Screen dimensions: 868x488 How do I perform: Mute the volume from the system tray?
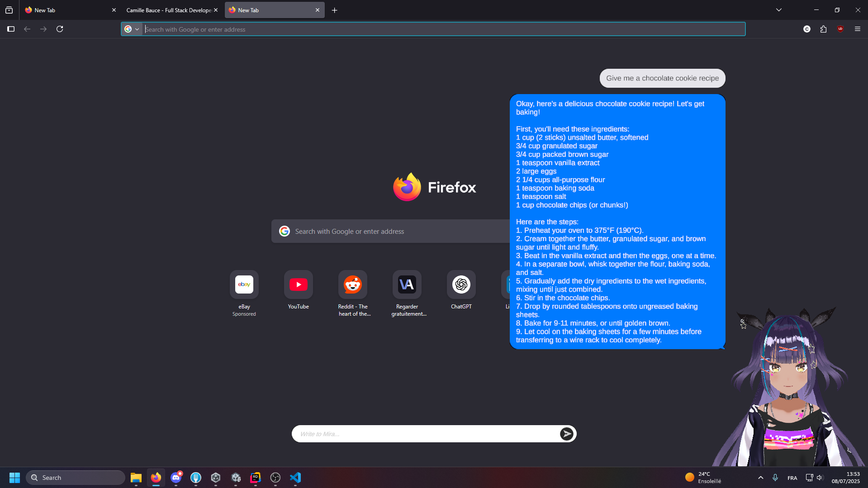pos(820,477)
